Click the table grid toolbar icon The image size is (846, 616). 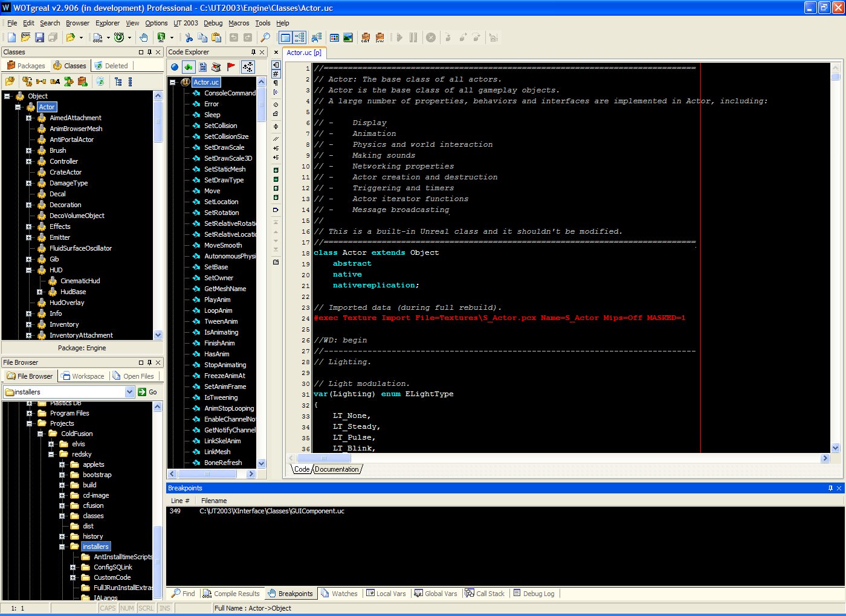click(x=334, y=37)
